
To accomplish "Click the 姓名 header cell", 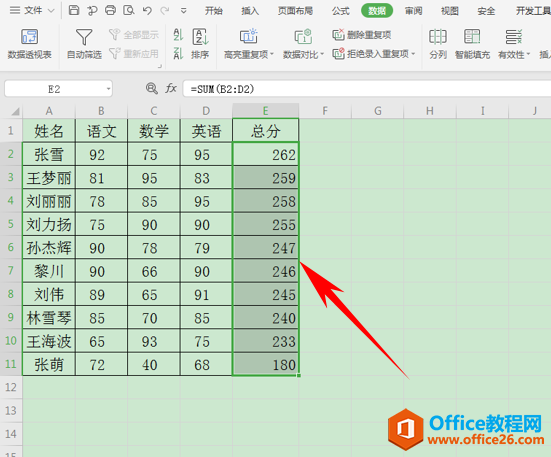I will (x=49, y=131).
